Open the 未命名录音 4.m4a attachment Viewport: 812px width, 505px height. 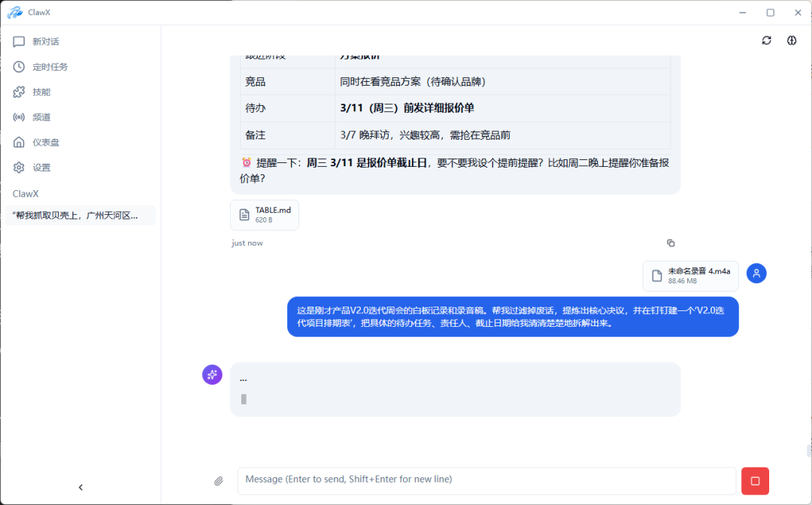pyautogui.click(x=690, y=276)
